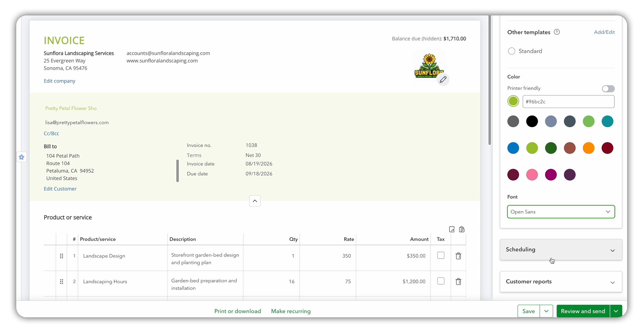644x335 pixels.
Task: Click the Add/Edit templates link
Action: coord(604,32)
